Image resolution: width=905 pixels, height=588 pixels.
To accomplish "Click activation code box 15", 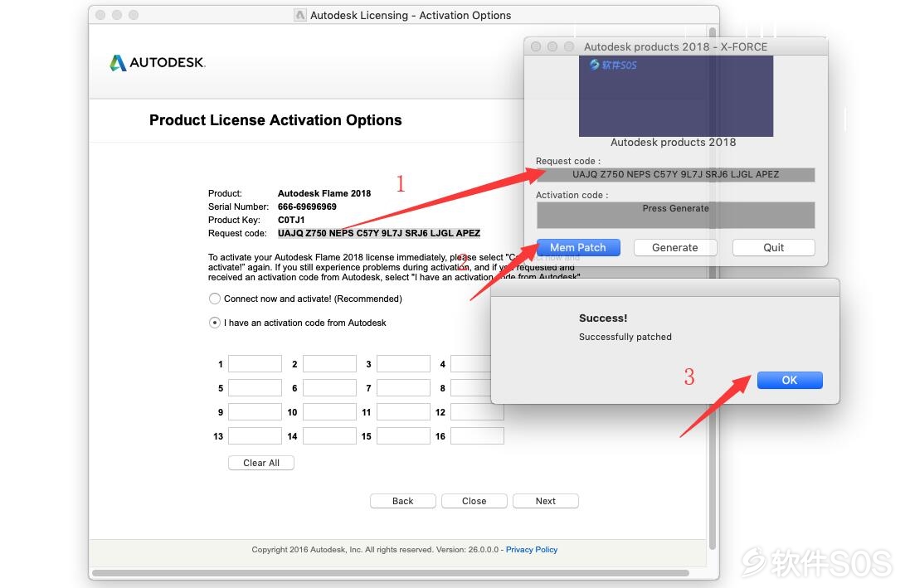I will coord(403,435).
